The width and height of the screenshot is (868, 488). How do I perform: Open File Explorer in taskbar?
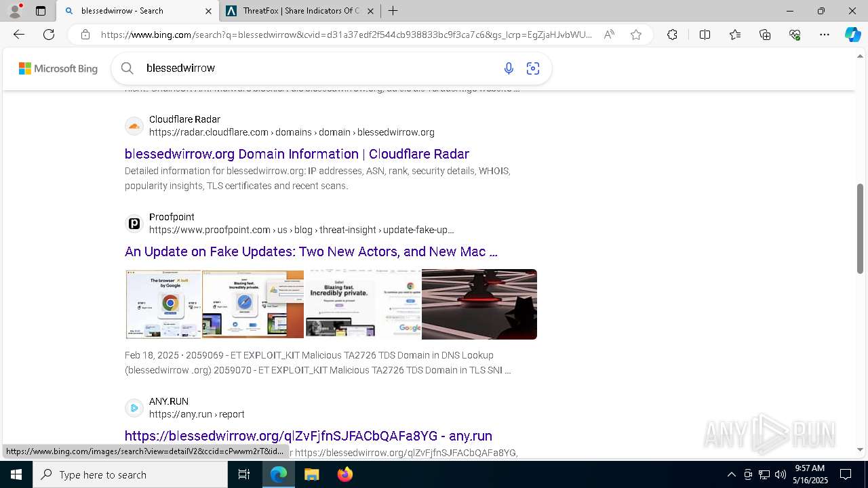pyautogui.click(x=311, y=474)
